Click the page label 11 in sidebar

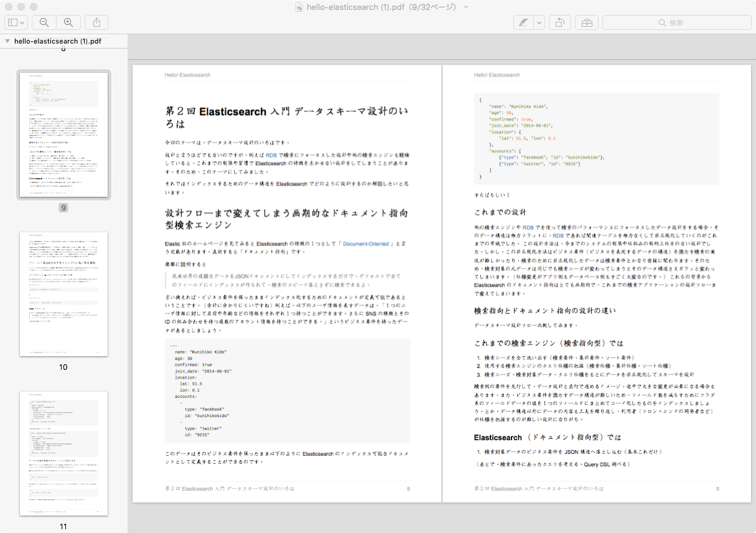point(63,526)
